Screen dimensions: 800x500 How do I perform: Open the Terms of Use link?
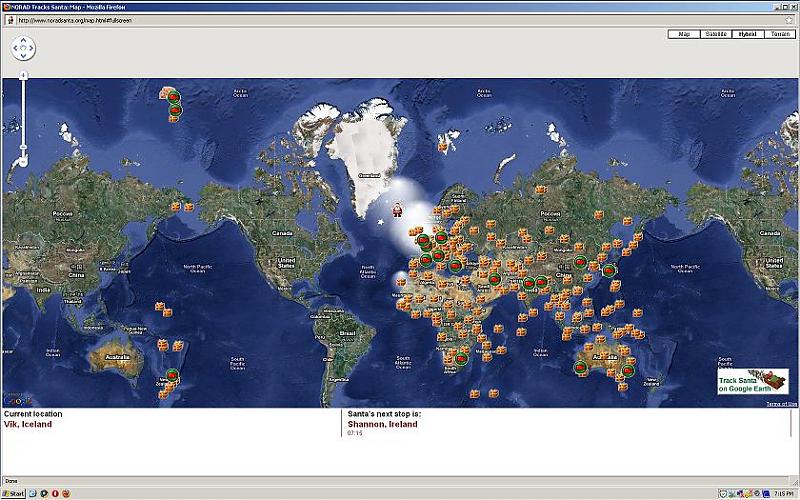[781, 404]
